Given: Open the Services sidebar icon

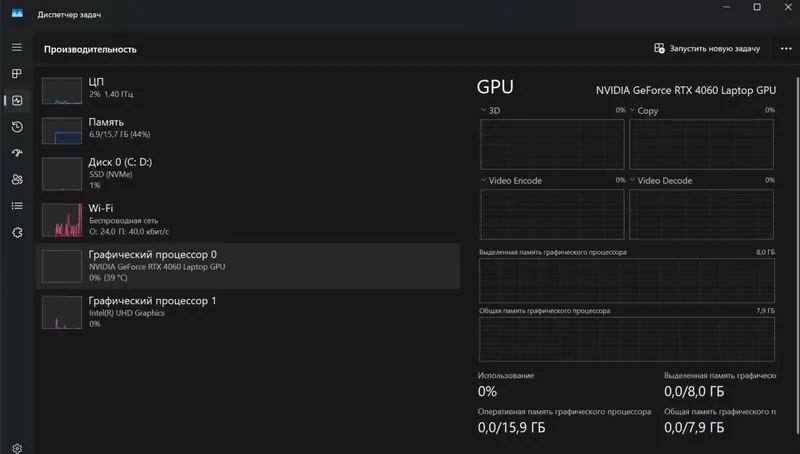Looking at the screenshot, I should [x=17, y=233].
